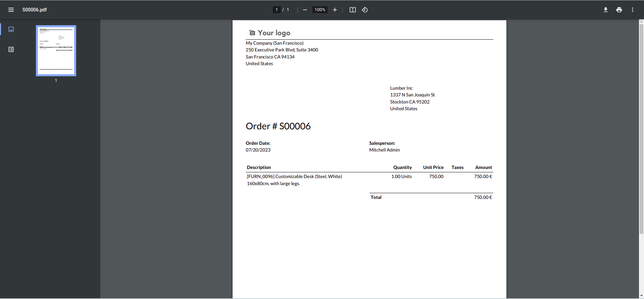This screenshot has height=299, width=644.
Task: Click the 100% zoom level field
Action: pos(320,10)
